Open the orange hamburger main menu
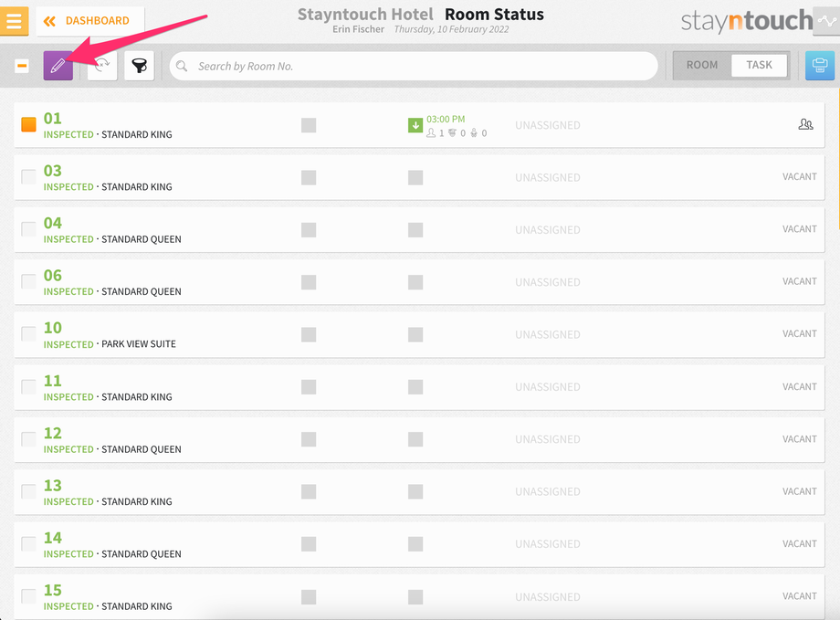 (x=14, y=21)
